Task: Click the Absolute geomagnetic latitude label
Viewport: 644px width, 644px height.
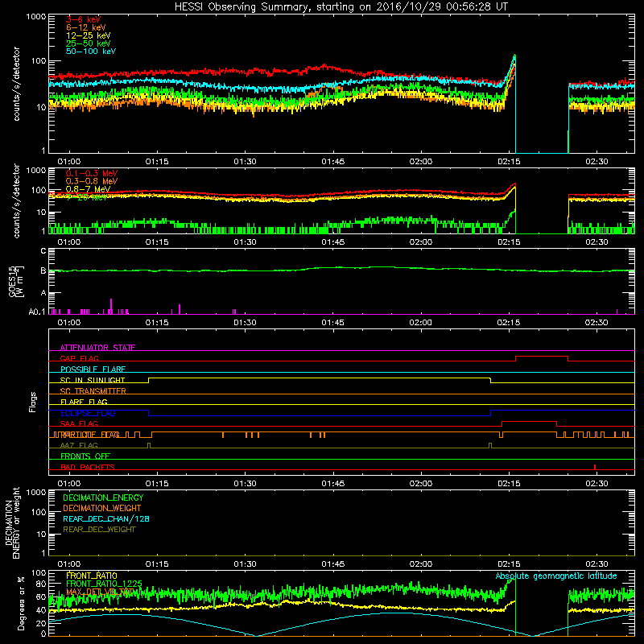Action: click(556, 576)
